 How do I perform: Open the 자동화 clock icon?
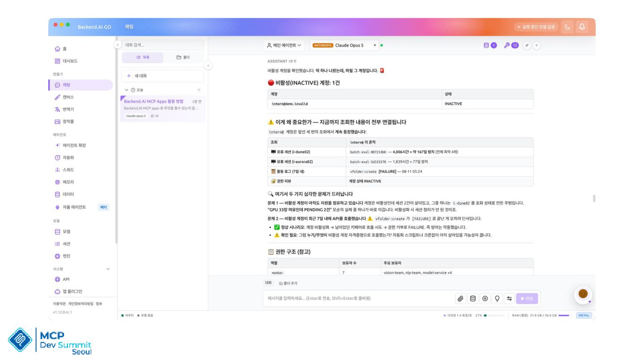coord(57,158)
